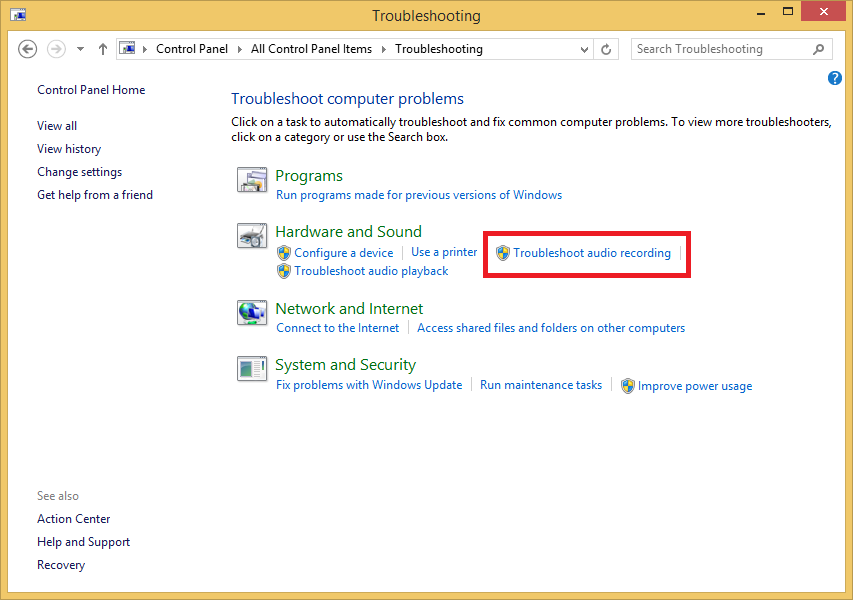853x600 pixels.
Task: Click the shield icon beside Improve power usage
Action: click(628, 386)
